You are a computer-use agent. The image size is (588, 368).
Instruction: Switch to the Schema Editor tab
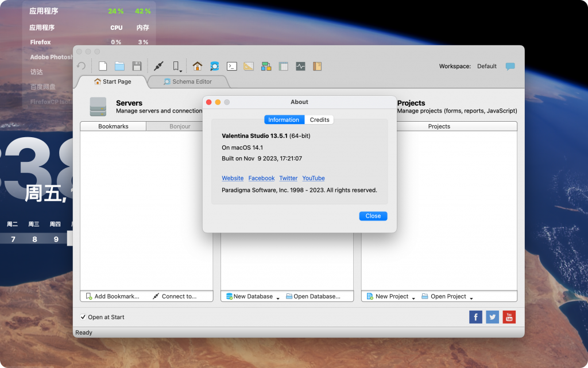[189, 82]
